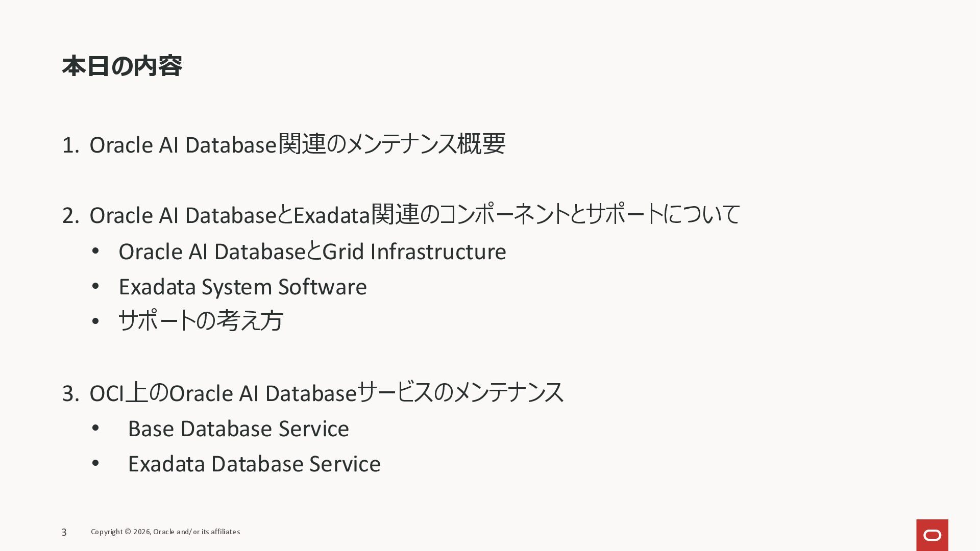
Task: Click the Copyright 2026 Oracle footer text
Action: click(165, 532)
